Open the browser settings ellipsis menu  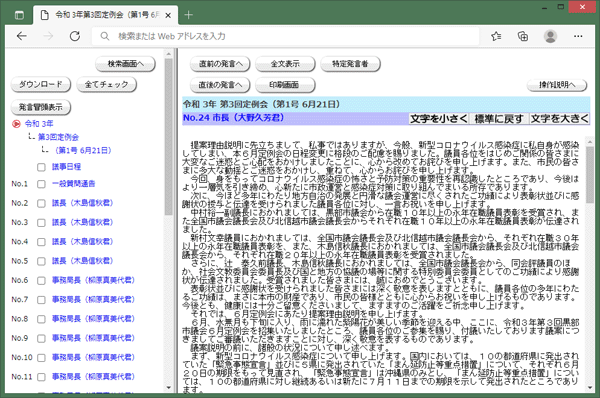(578, 36)
